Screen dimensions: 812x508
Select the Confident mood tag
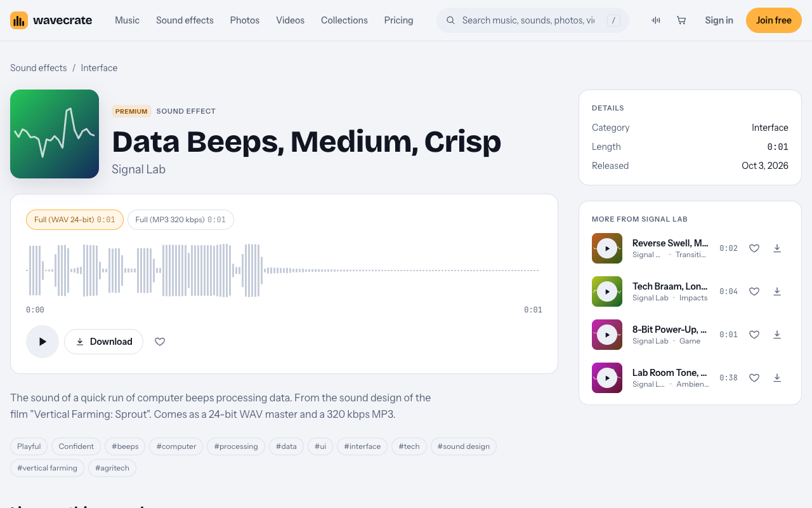click(x=76, y=446)
